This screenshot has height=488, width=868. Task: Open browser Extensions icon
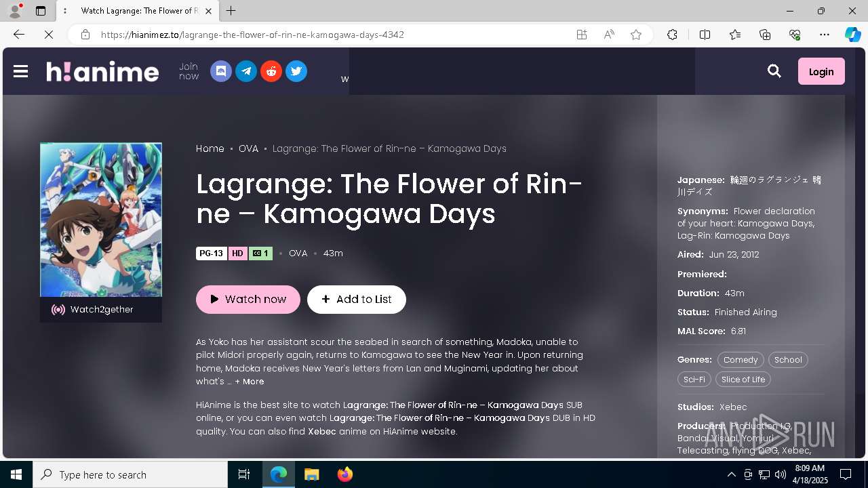[672, 35]
